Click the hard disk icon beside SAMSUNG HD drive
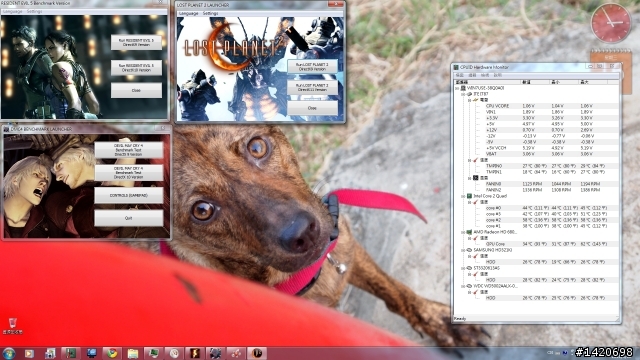This screenshot has width=640, height=360. (469, 250)
